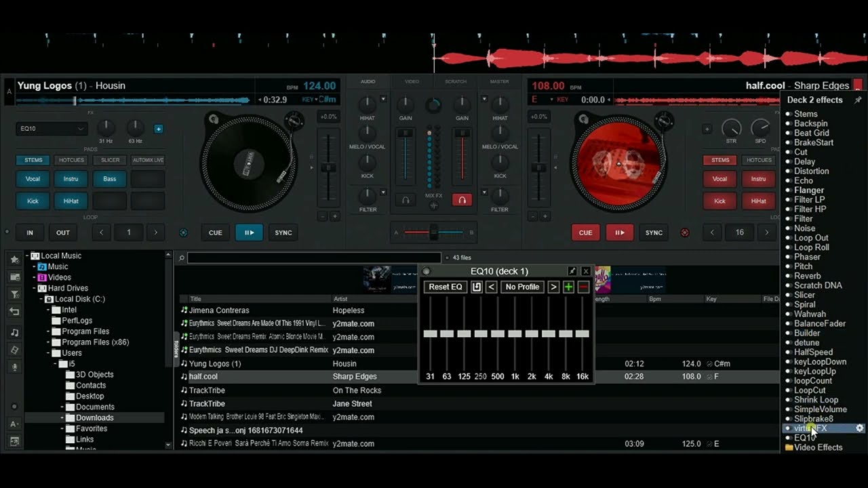Click the deck 1 loop circular icon

(183, 232)
